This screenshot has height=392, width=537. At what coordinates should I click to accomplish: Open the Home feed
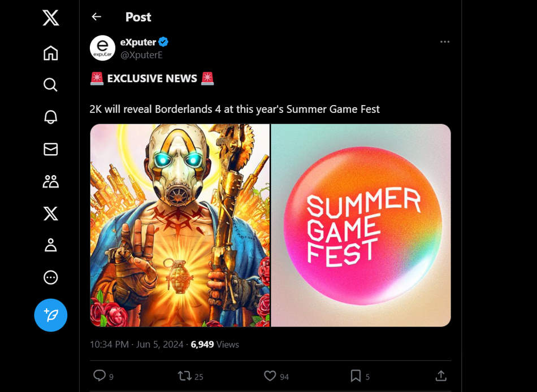tap(50, 53)
